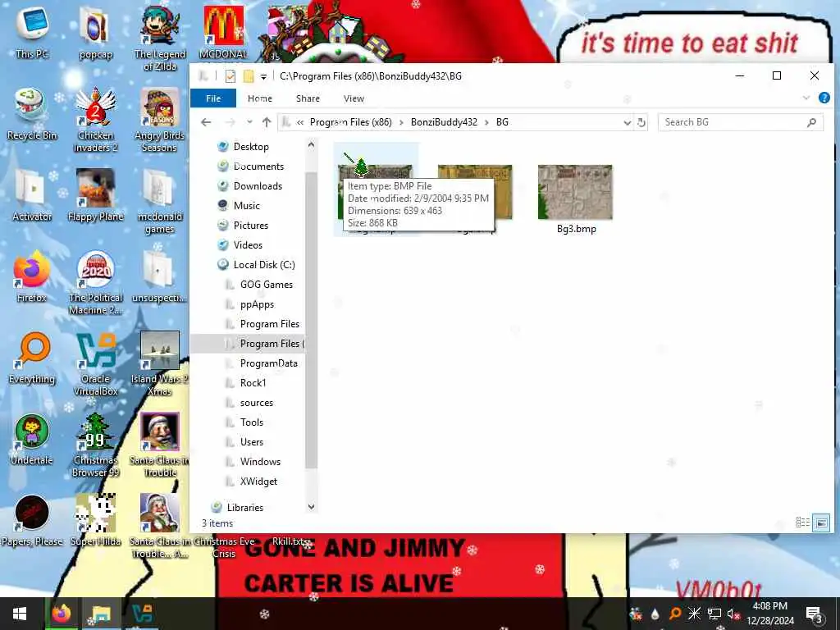Expand breadcrumb arrow after BonziBuddy432
The width and height of the screenshot is (840, 630).
click(486, 122)
